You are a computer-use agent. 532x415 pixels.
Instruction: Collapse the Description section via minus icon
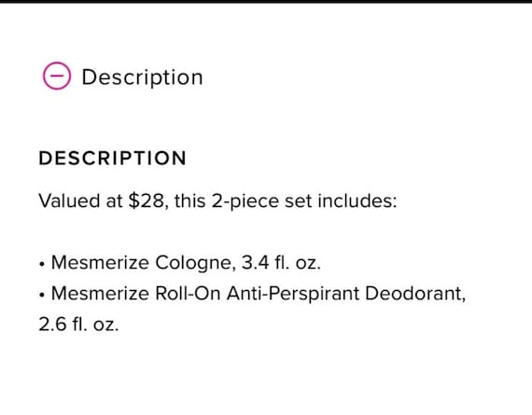click(x=57, y=76)
